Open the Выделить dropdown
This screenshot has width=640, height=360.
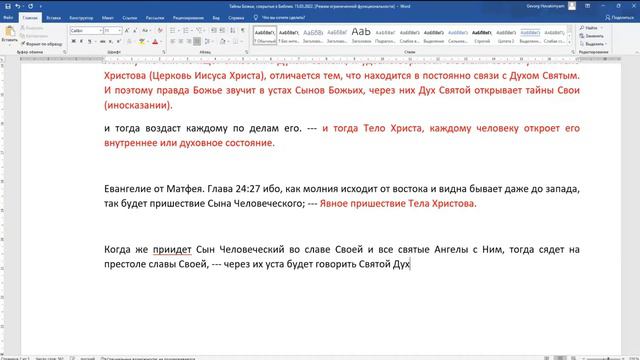click(x=593, y=44)
